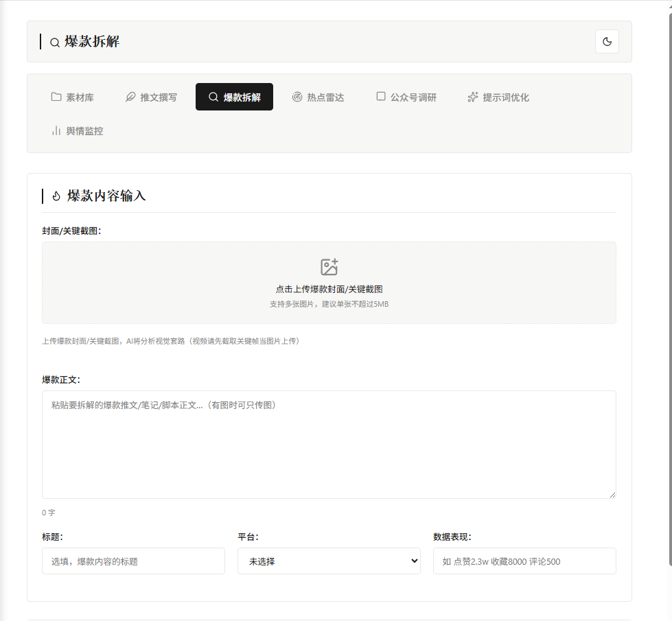
Task: Expand the 平台 dropdown
Action: tap(329, 561)
